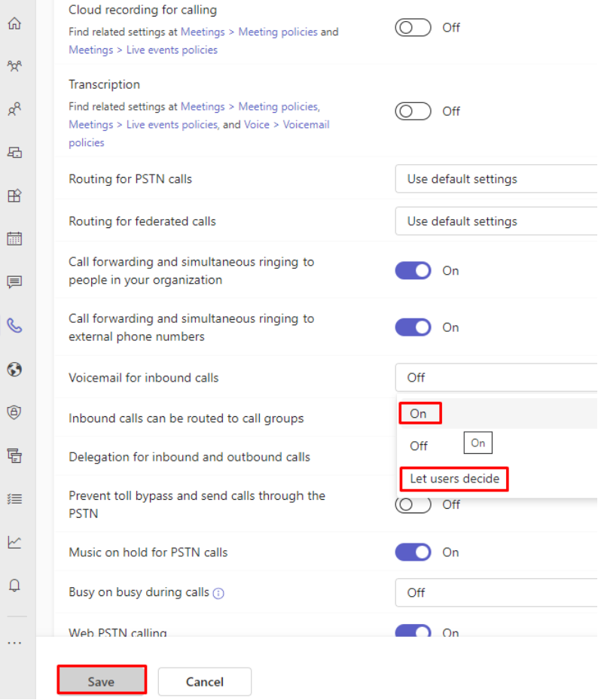Open the Meeting policies link
This screenshot has width=598, height=700.
[x=278, y=32]
